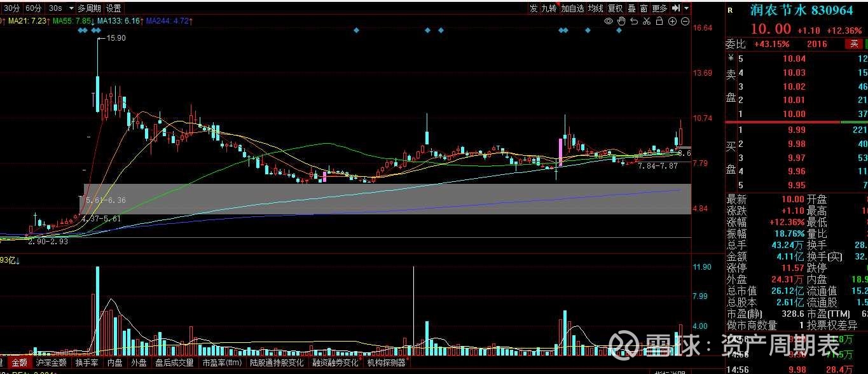Select the 机构探测器 indicator tab
Viewport: 868px width, 374px height.
coord(387,363)
